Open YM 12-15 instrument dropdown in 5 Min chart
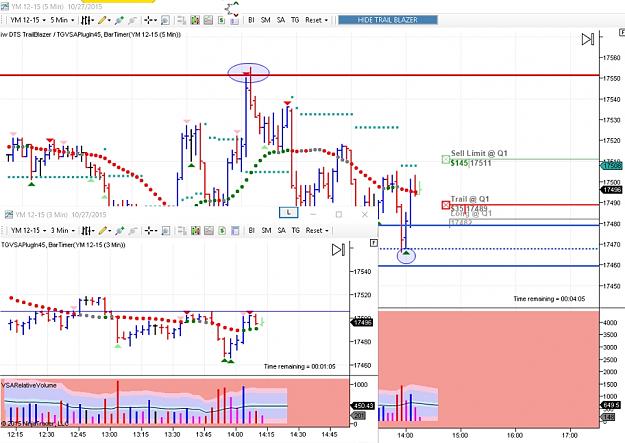 coord(28,20)
